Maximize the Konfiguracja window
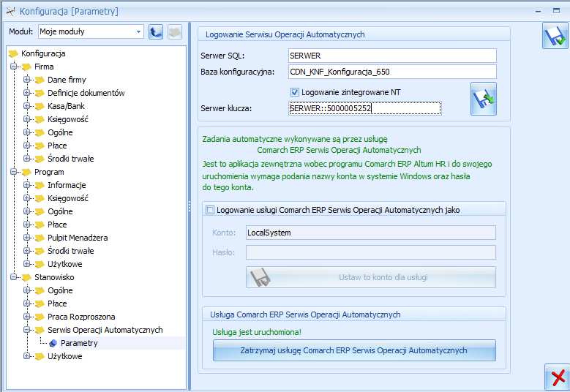The width and height of the screenshot is (570, 392). (x=557, y=10)
